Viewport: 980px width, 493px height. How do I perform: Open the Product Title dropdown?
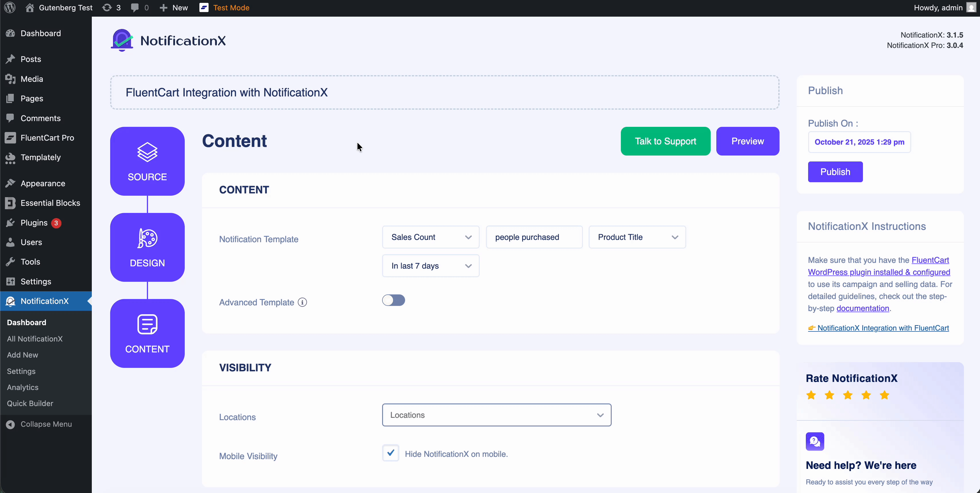click(x=637, y=237)
